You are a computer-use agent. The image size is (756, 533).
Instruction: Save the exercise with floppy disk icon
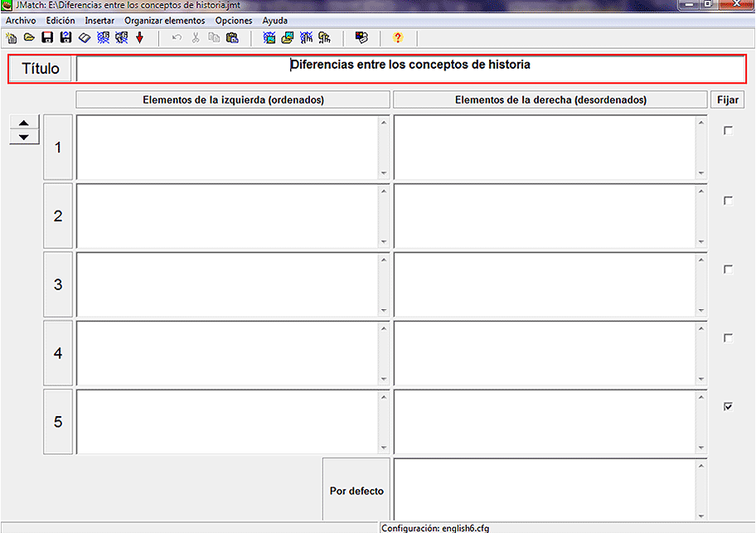[x=47, y=37]
